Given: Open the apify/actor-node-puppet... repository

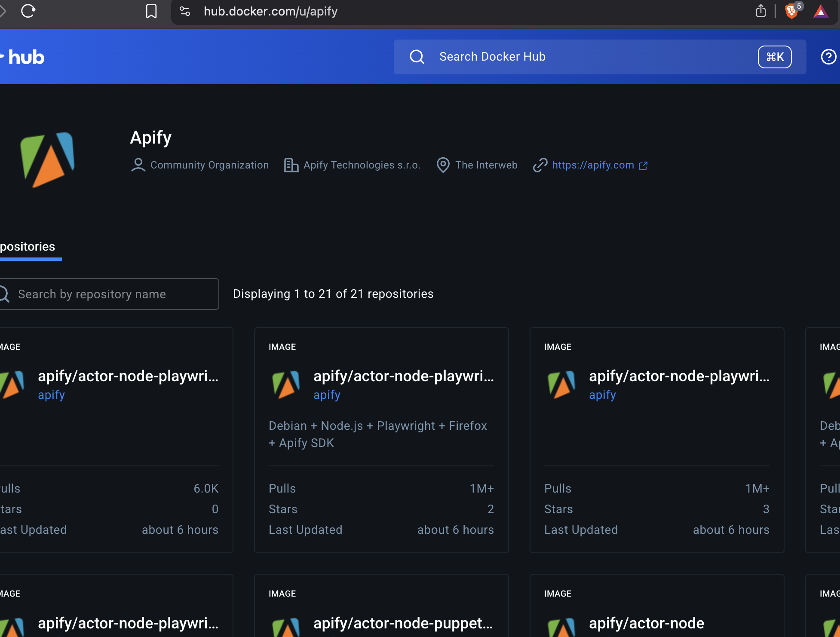Looking at the screenshot, I should click(x=403, y=623).
